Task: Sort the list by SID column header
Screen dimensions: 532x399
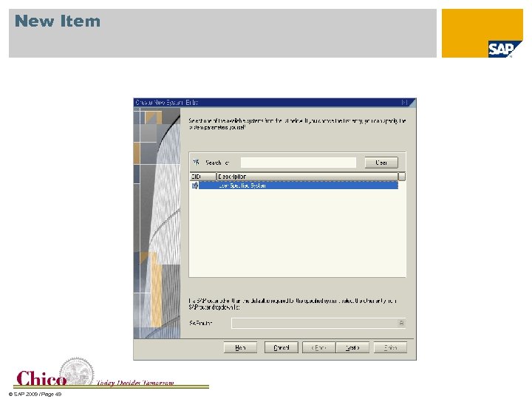Action: [203, 177]
